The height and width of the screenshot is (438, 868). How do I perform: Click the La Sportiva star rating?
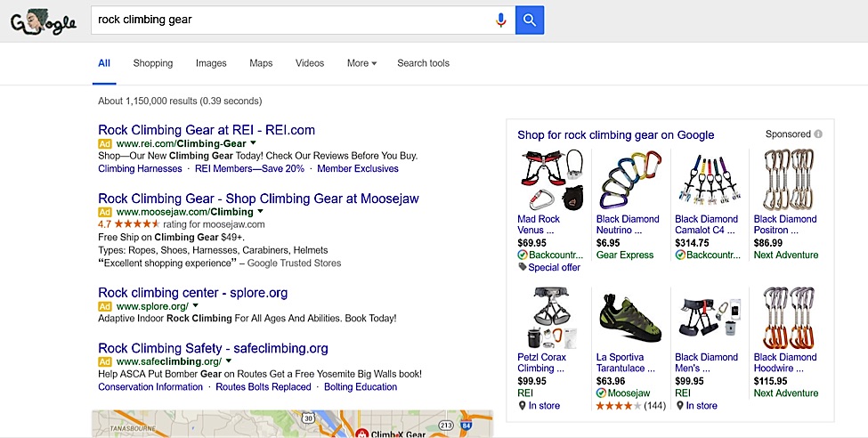tap(616, 406)
